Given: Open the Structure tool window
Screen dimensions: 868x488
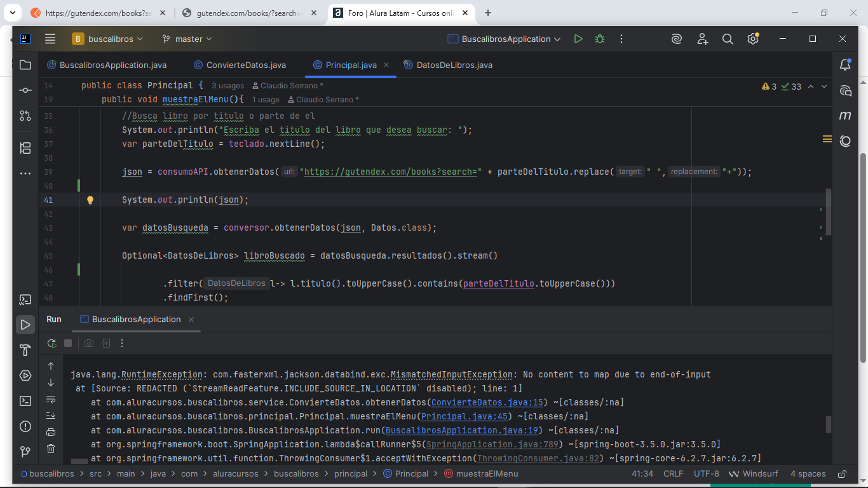Looking at the screenshot, I should [x=25, y=148].
